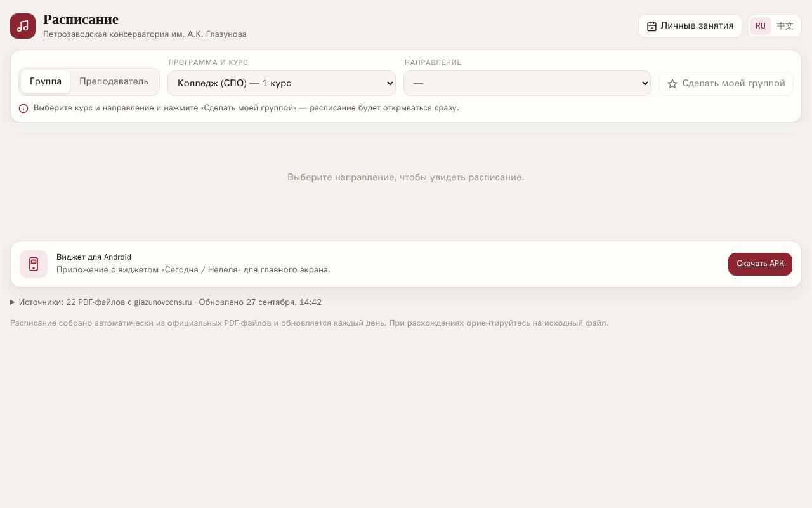The image size is (812, 508).
Task: Click the Обновлено 27 сентября, 14:42 text
Action: tap(260, 302)
